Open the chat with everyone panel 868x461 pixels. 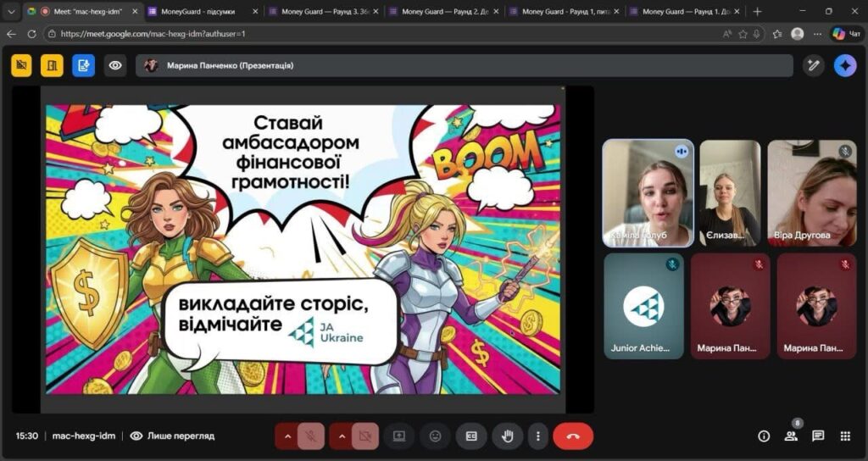tap(818, 436)
